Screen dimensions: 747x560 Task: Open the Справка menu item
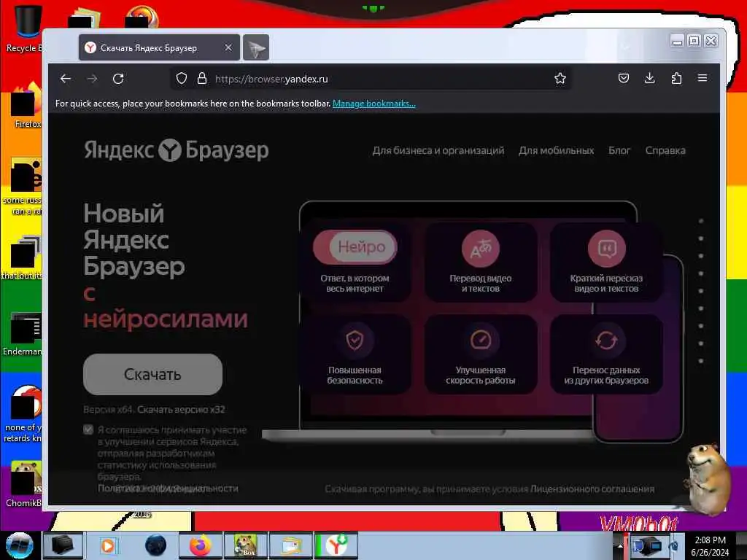(665, 150)
